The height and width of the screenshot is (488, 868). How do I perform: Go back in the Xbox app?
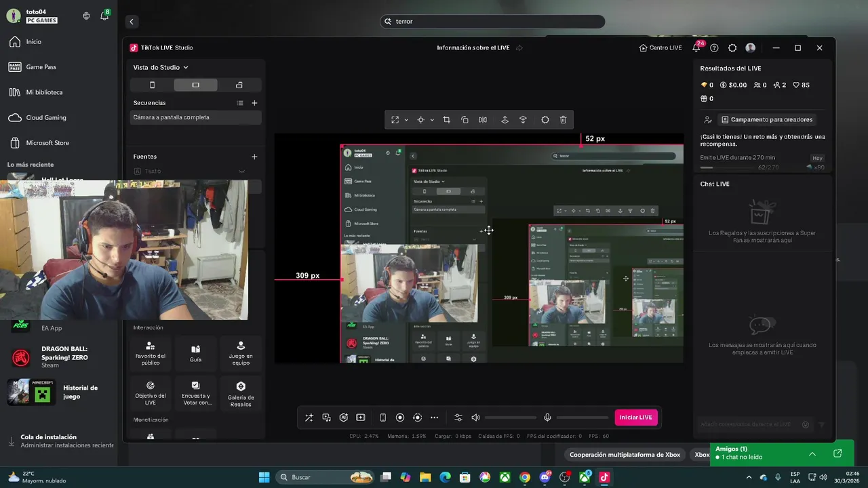[x=132, y=22]
